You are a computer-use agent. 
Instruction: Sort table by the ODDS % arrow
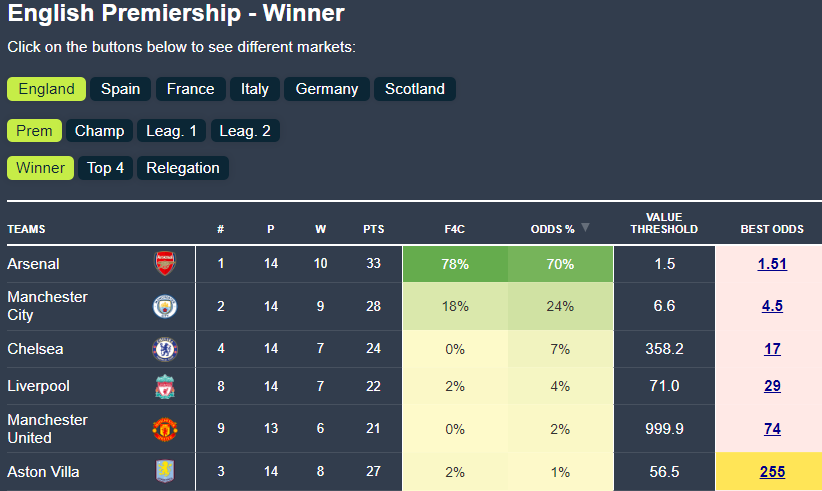point(586,228)
